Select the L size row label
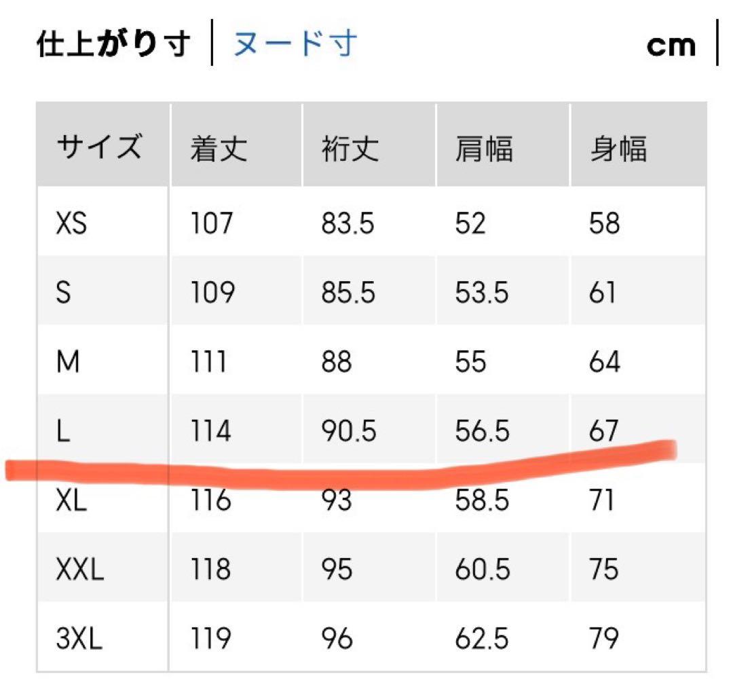Viewport: 733px width, 700px height. tap(64, 432)
